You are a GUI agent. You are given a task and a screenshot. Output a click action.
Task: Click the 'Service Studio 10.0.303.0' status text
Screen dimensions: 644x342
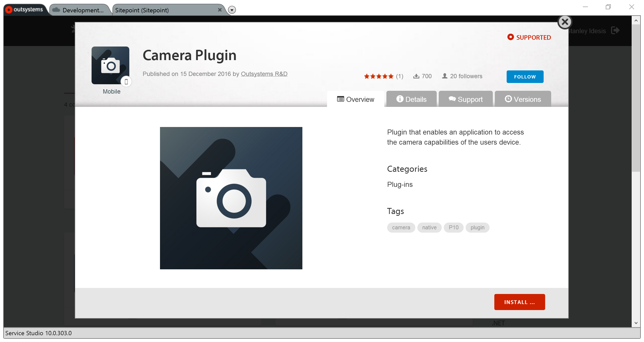(38, 333)
